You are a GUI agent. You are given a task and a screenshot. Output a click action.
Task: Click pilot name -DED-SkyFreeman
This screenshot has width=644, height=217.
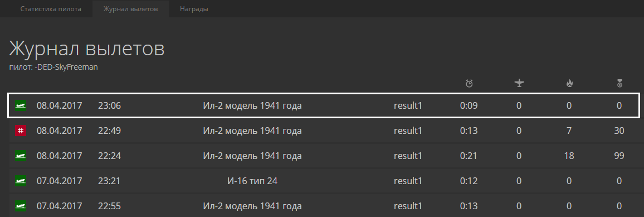click(x=66, y=67)
